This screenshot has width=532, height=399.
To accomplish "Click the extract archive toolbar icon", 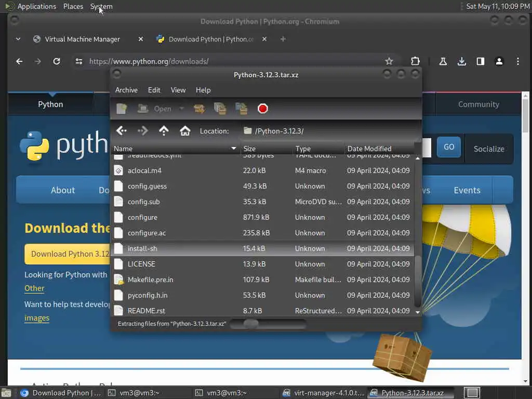I will (x=199, y=109).
